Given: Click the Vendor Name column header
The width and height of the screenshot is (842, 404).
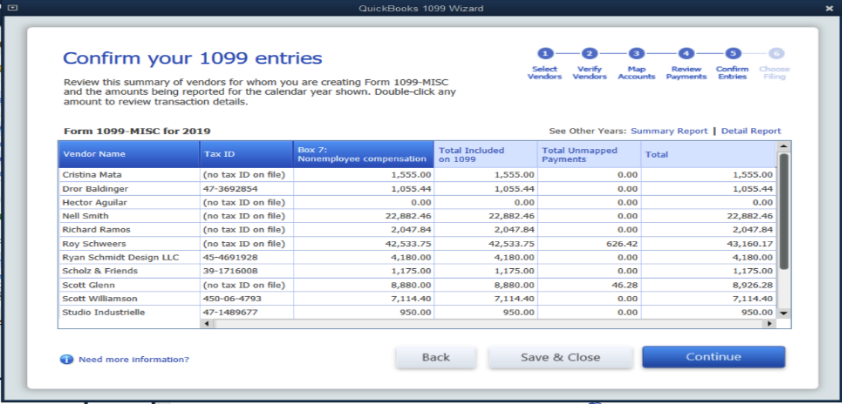Looking at the screenshot, I should pyautogui.click(x=128, y=154).
